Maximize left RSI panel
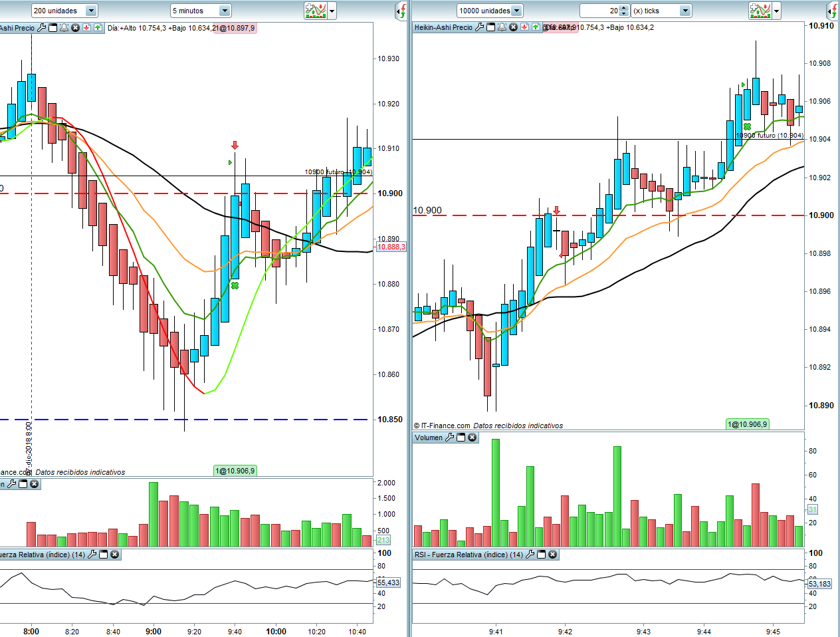This screenshot has width=840, height=637. (104, 555)
